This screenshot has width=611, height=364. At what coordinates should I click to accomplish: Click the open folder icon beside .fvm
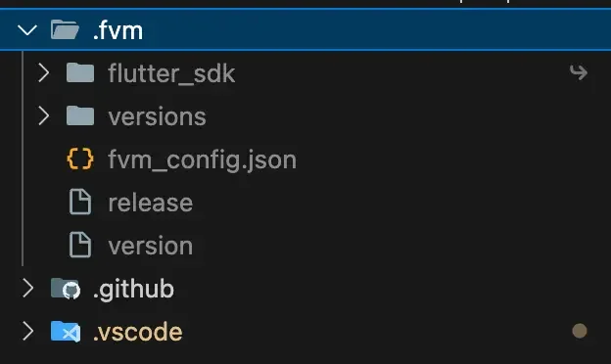click(x=65, y=29)
